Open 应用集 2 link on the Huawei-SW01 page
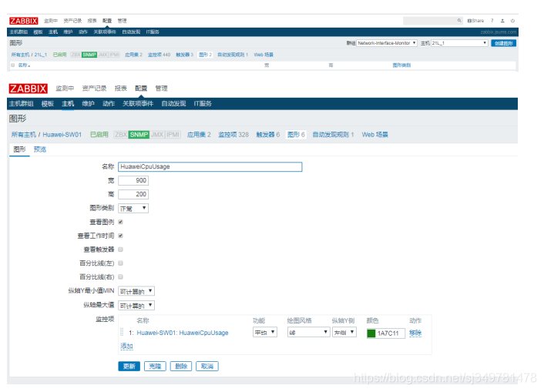This screenshot has height=392, width=544. pos(199,135)
